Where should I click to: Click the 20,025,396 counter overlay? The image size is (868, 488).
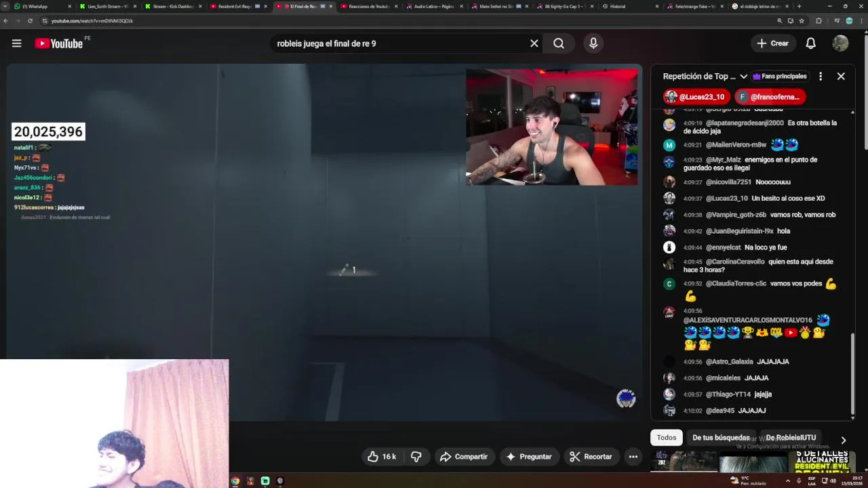(48, 132)
